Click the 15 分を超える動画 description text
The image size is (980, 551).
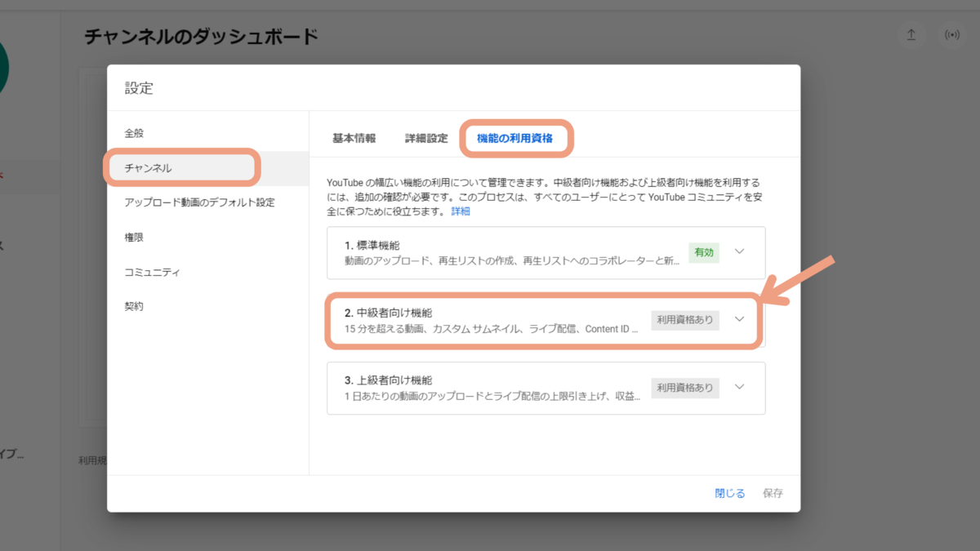[492, 330]
